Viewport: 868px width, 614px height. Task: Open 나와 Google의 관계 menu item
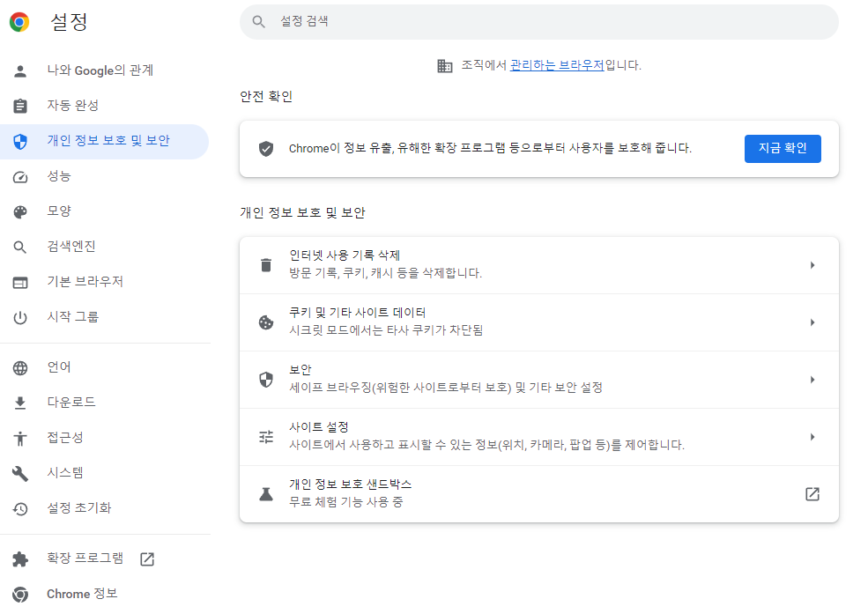coord(104,70)
